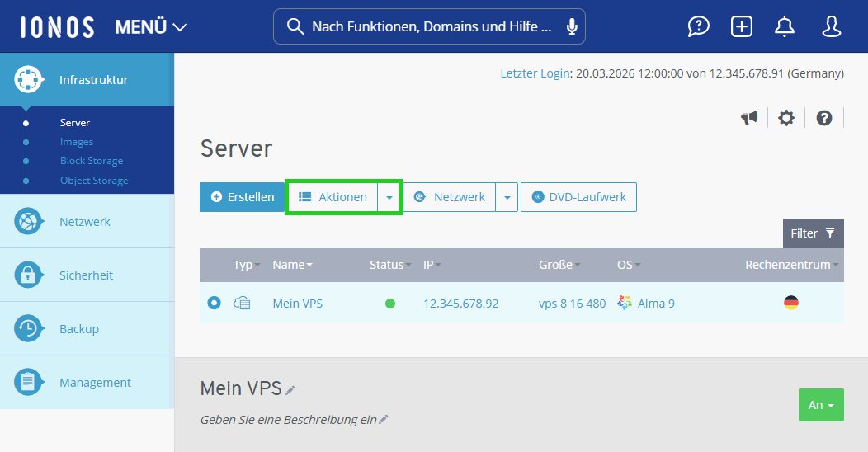Click the Infrastruktur sidebar icon
Image resolution: width=868 pixels, height=452 pixels.
28,80
